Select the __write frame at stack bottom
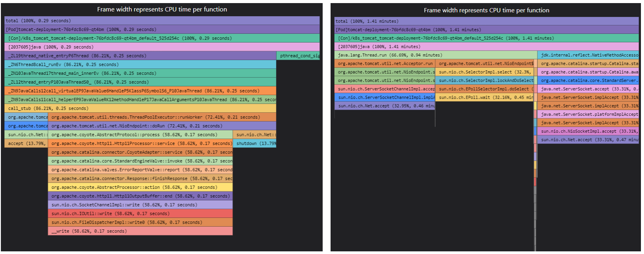 [x=140, y=231]
